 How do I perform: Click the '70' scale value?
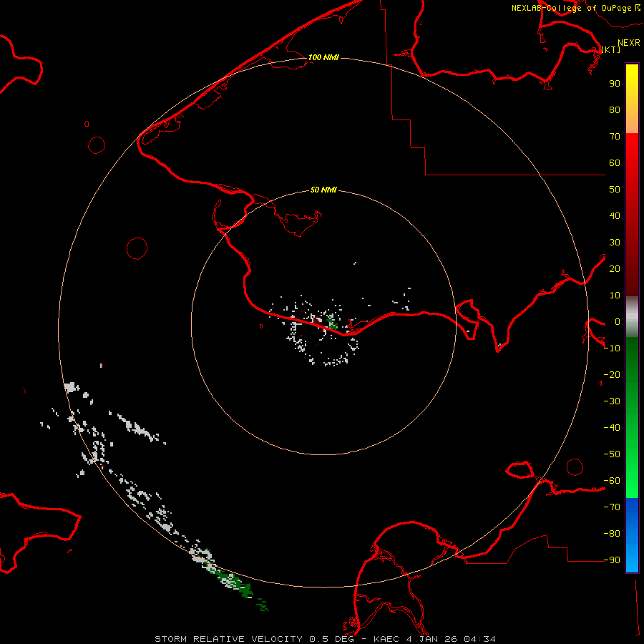615,137
